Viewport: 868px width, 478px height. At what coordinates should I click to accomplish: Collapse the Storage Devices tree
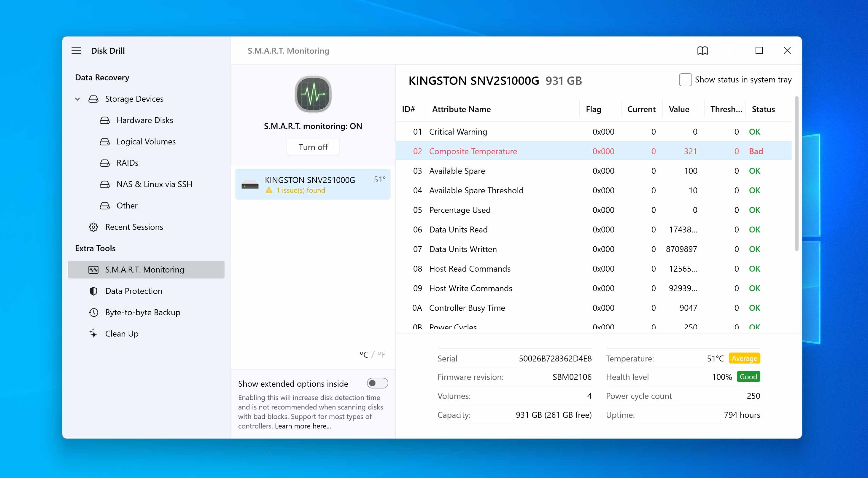[x=77, y=99]
